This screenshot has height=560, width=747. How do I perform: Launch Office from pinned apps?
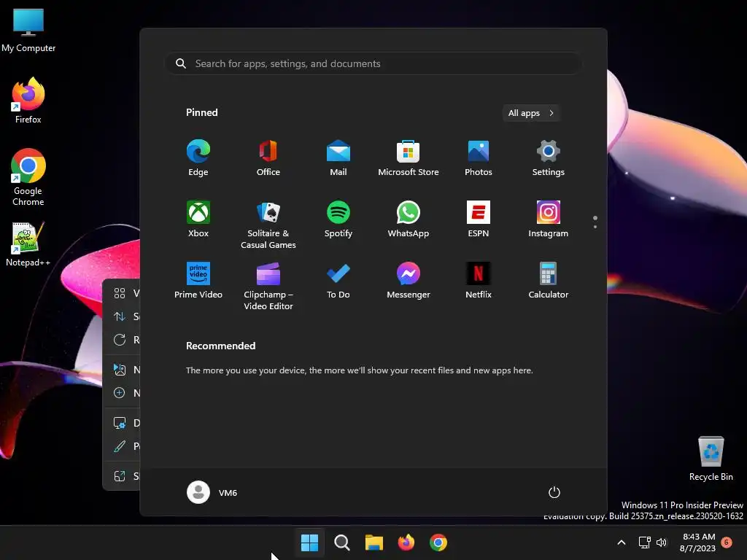pos(268,158)
